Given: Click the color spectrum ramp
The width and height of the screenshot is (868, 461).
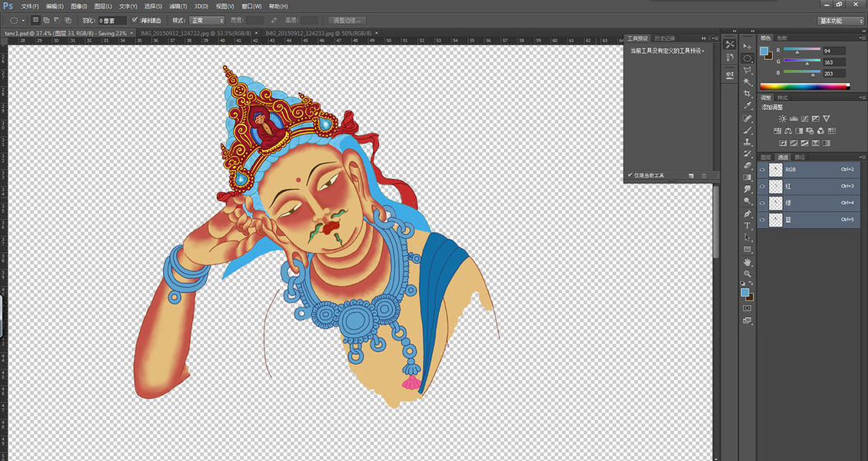Looking at the screenshot, I should (x=804, y=86).
